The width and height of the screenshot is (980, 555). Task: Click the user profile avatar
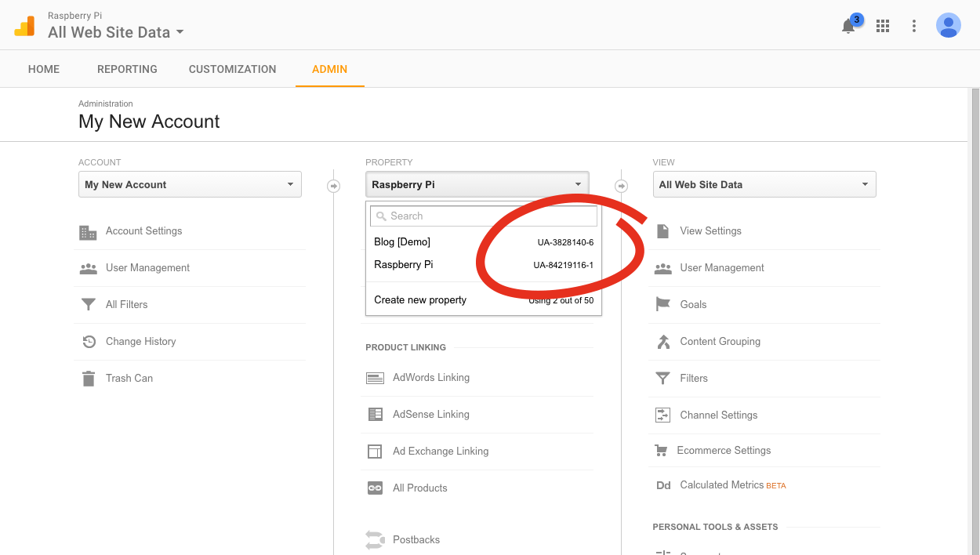pos(949,26)
